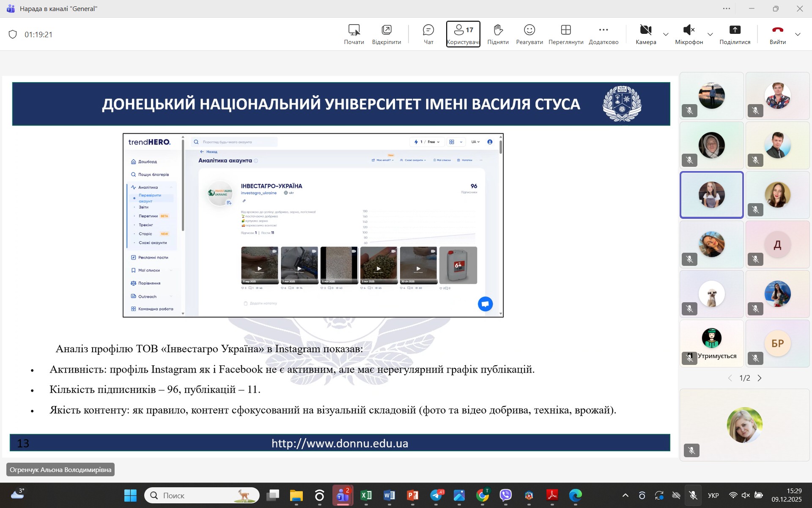Turn on the camera
The image size is (812, 508).
645,34
